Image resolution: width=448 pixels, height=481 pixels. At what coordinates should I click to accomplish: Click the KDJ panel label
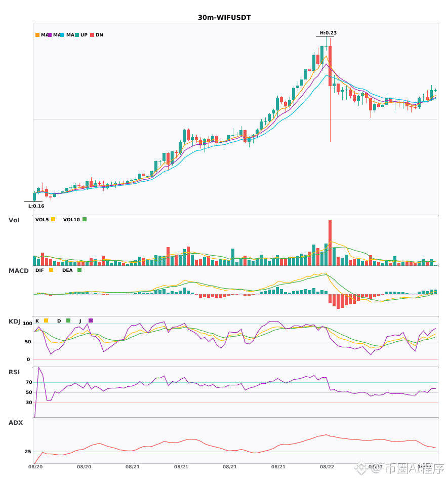(x=14, y=322)
